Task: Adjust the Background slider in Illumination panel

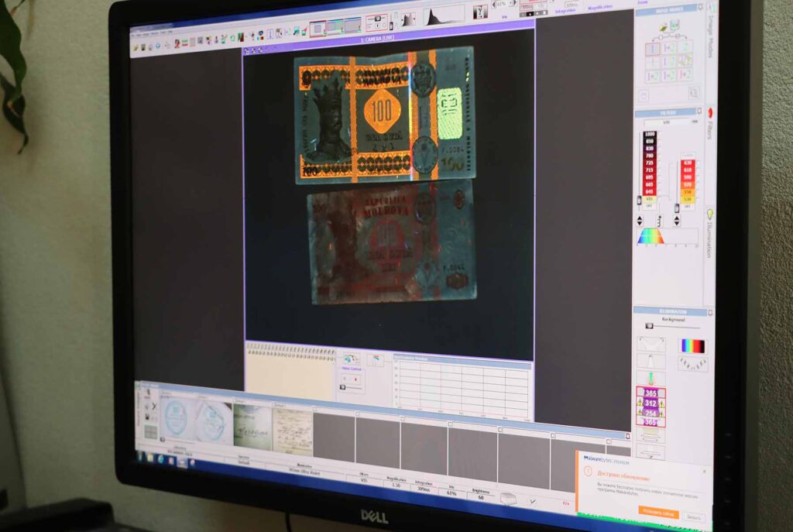Action: [651, 326]
